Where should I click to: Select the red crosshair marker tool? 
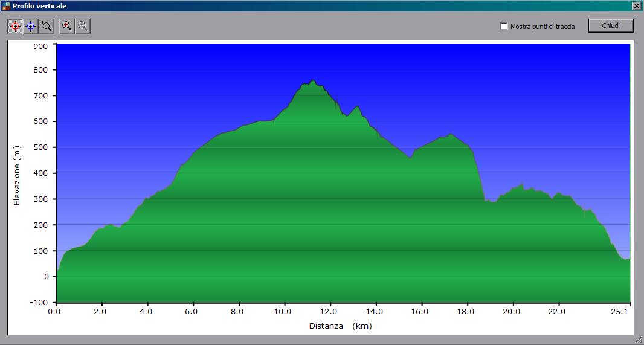pyautogui.click(x=15, y=27)
